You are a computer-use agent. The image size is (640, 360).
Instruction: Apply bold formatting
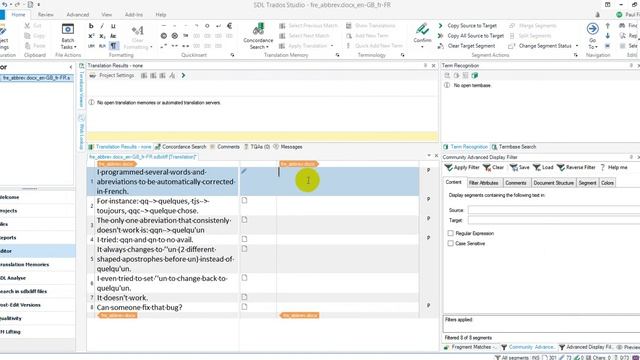pos(91,26)
